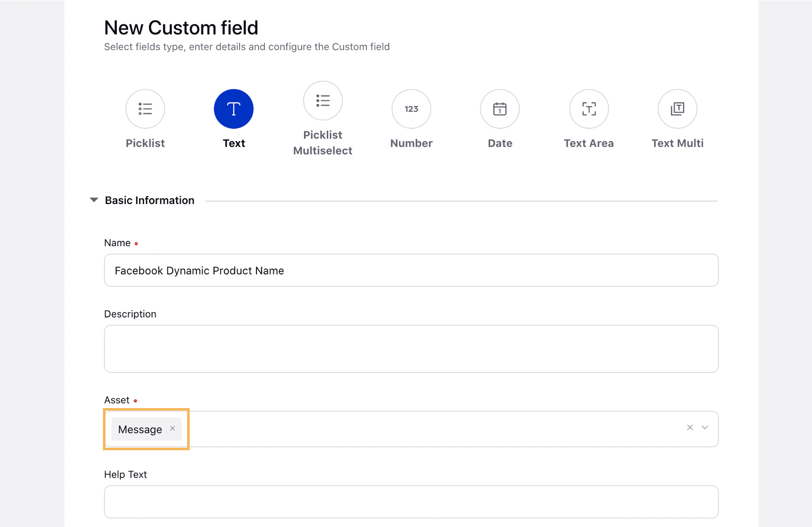Click the Basic Information heading
The image size is (812, 527).
click(x=150, y=200)
